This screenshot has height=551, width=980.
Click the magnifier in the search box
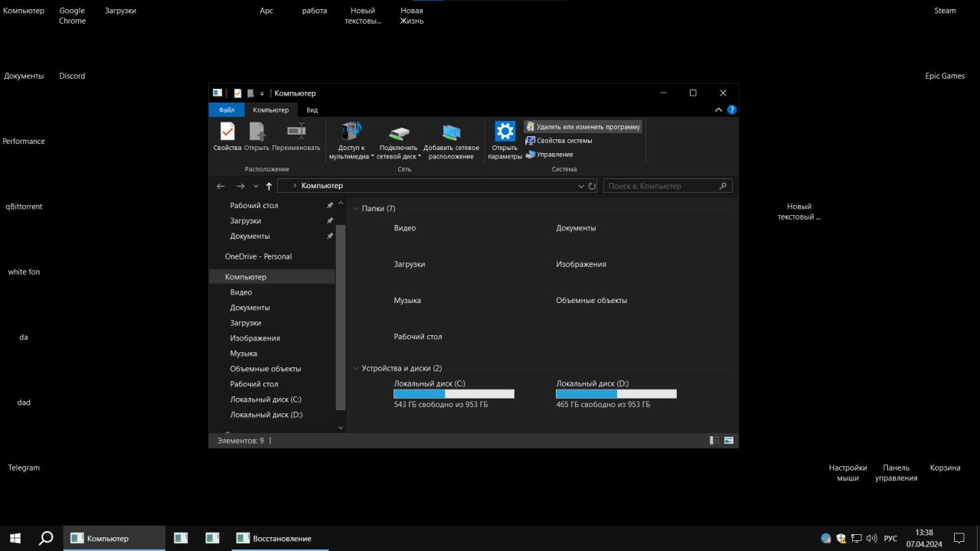click(x=723, y=186)
